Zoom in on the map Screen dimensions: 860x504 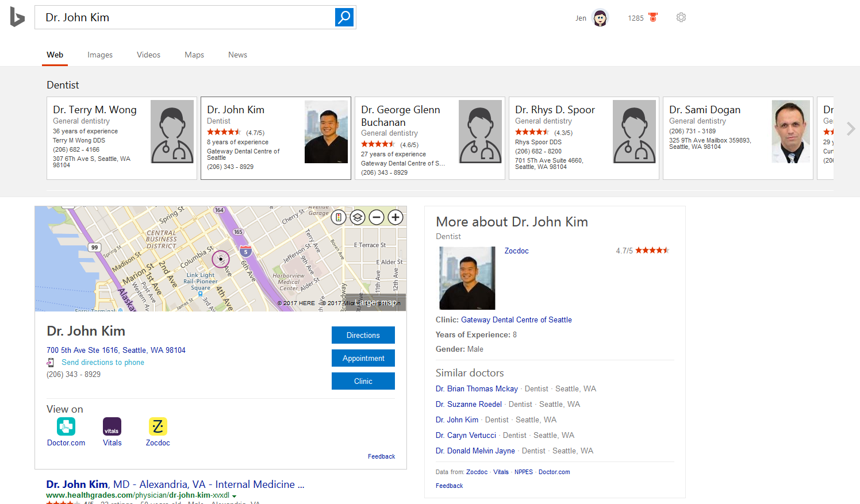pyautogui.click(x=395, y=217)
